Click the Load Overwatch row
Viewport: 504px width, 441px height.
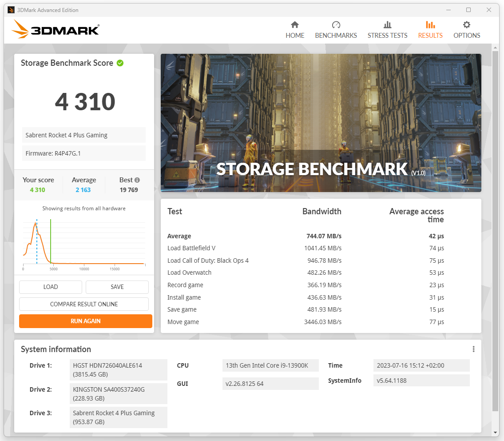pos(306,273)
